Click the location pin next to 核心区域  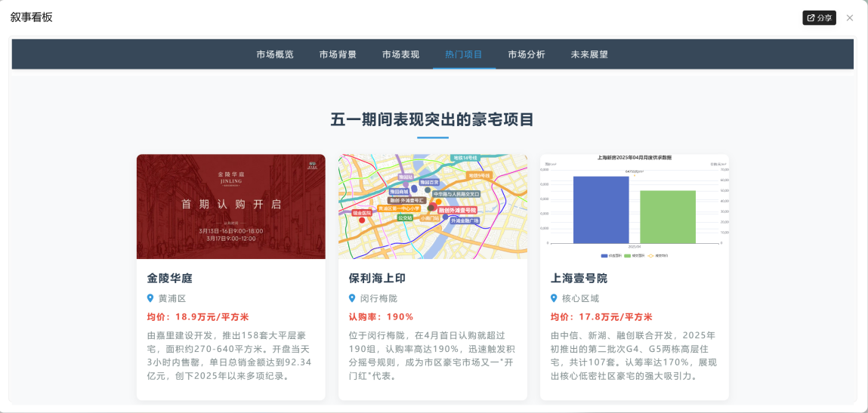554,298
